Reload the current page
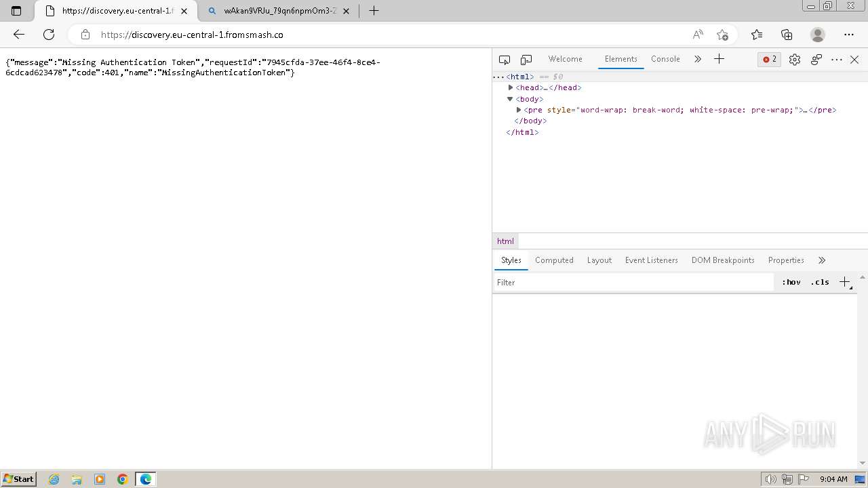 point(49,35)
